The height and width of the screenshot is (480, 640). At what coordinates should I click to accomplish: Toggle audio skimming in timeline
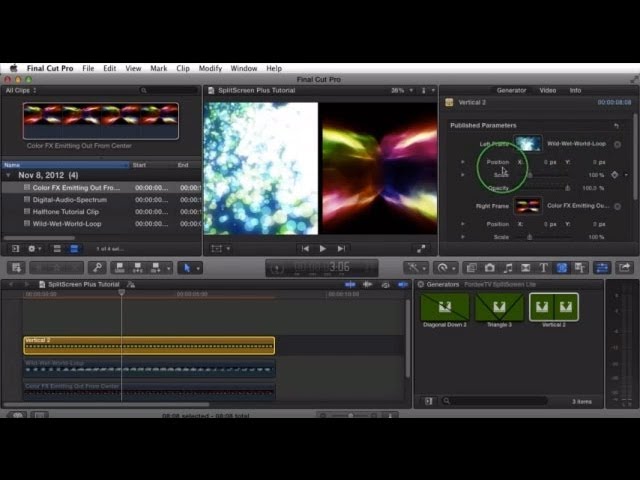(367, 284)
